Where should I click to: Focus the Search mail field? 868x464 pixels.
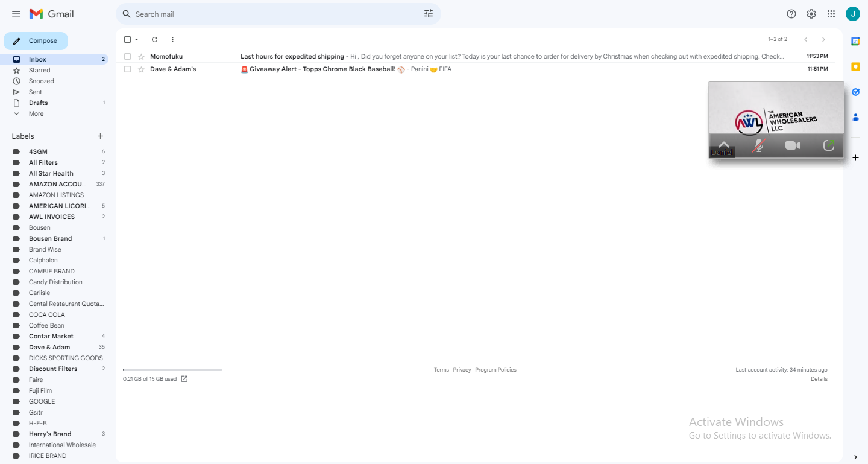(277, 14)
